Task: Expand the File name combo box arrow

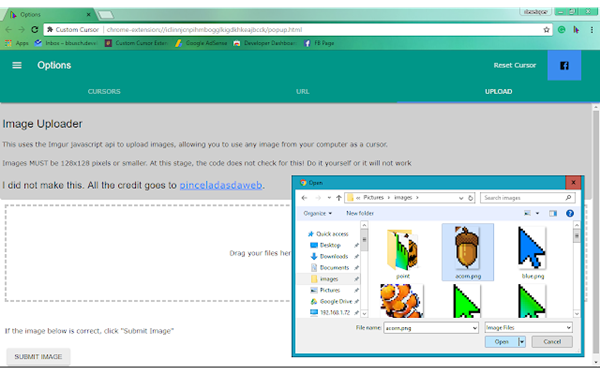Action: (474, 328)
